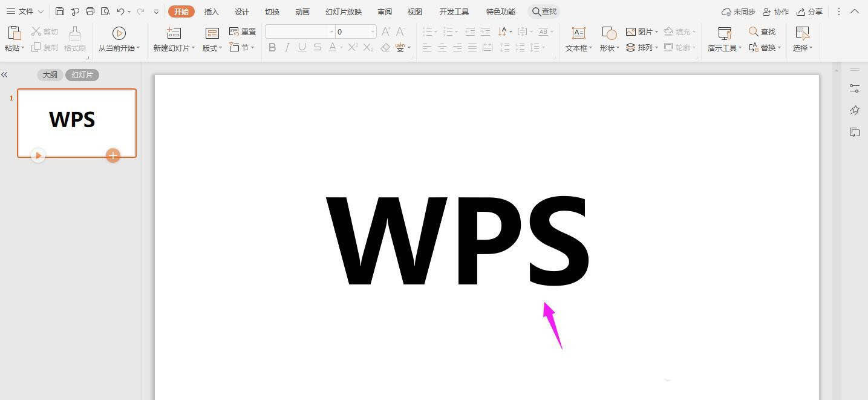868x400 pixels.
Task: Toggle right text alignment
Action: pos(457,47)
